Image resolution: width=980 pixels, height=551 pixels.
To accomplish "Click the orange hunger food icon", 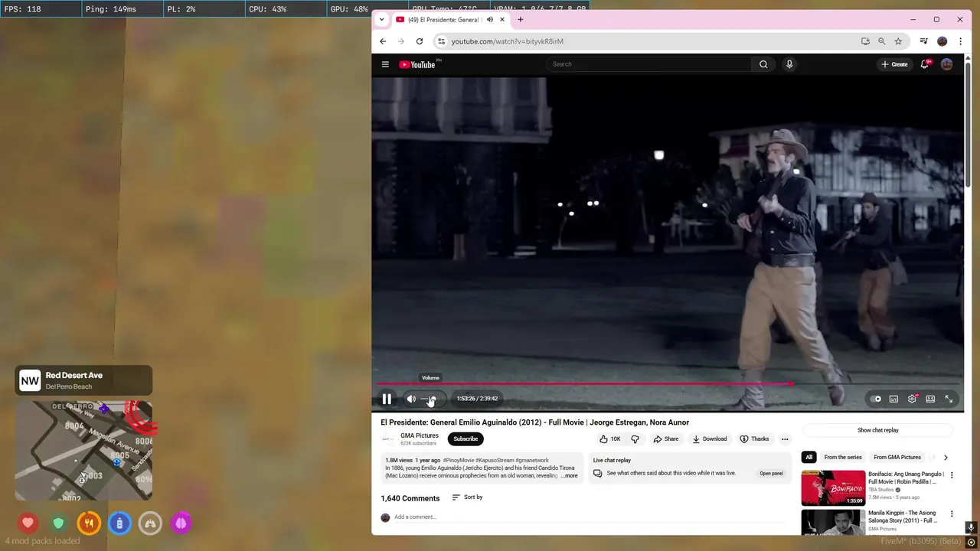I will (x=89, y=523).
